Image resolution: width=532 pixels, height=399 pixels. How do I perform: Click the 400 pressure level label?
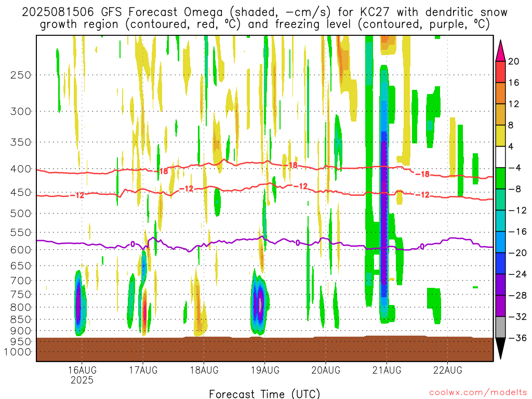coord(21,169)
